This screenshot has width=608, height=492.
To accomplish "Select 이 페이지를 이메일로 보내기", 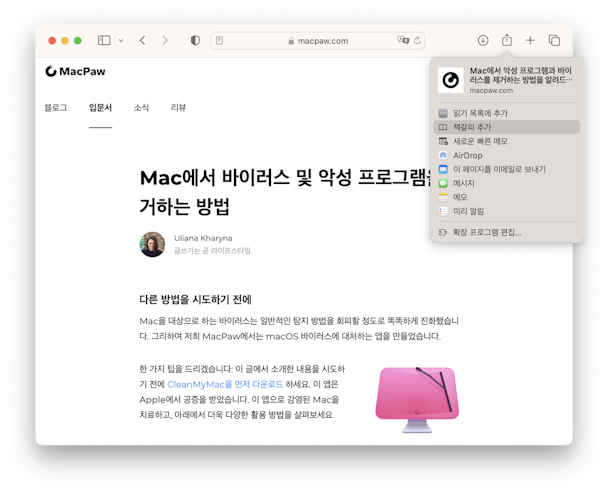I will pos(507,169).
